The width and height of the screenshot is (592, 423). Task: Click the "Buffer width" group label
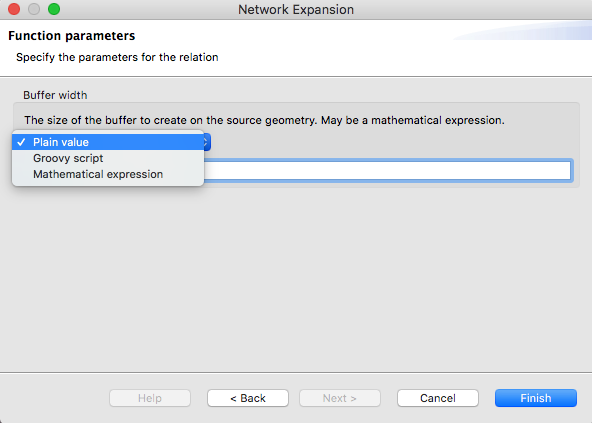(x=55, y=95)
